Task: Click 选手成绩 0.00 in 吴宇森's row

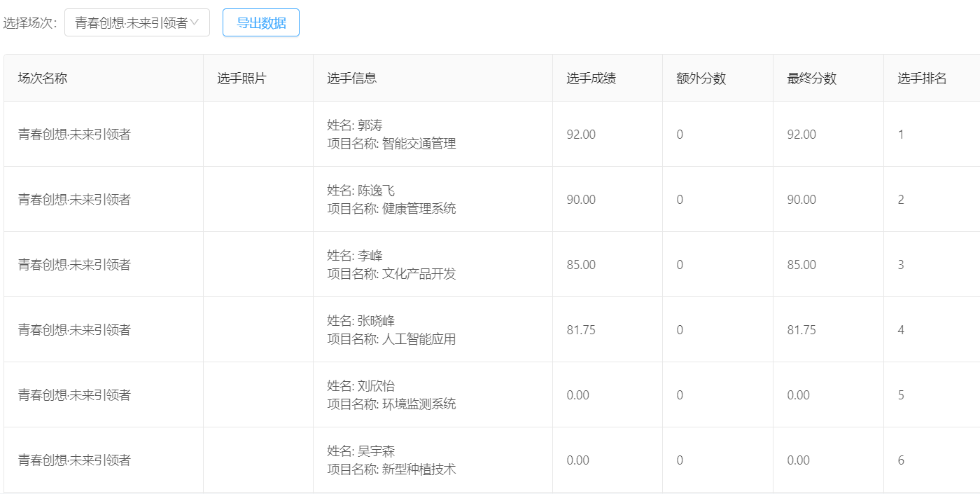Action: [578, 460]
